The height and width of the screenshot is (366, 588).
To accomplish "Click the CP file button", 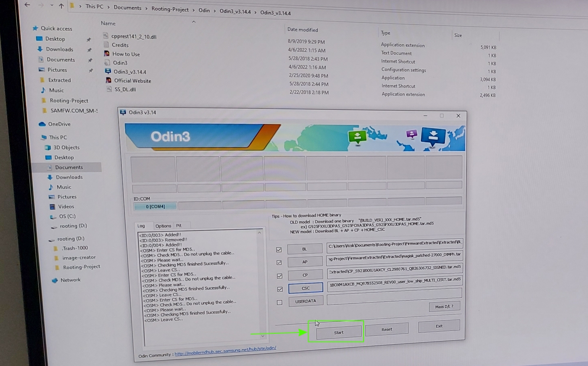I will pyautogui.click(x=306, y=275).
